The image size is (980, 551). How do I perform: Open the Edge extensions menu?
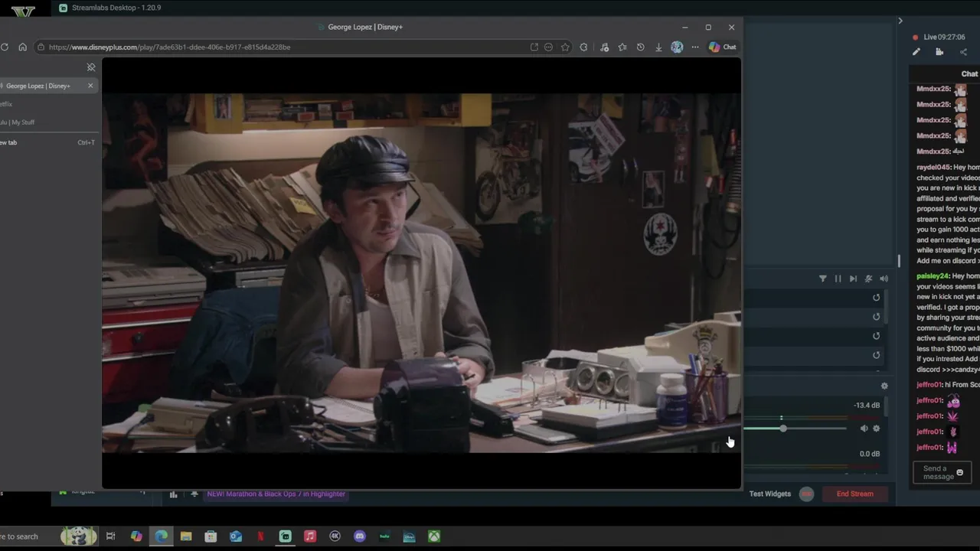583,47
